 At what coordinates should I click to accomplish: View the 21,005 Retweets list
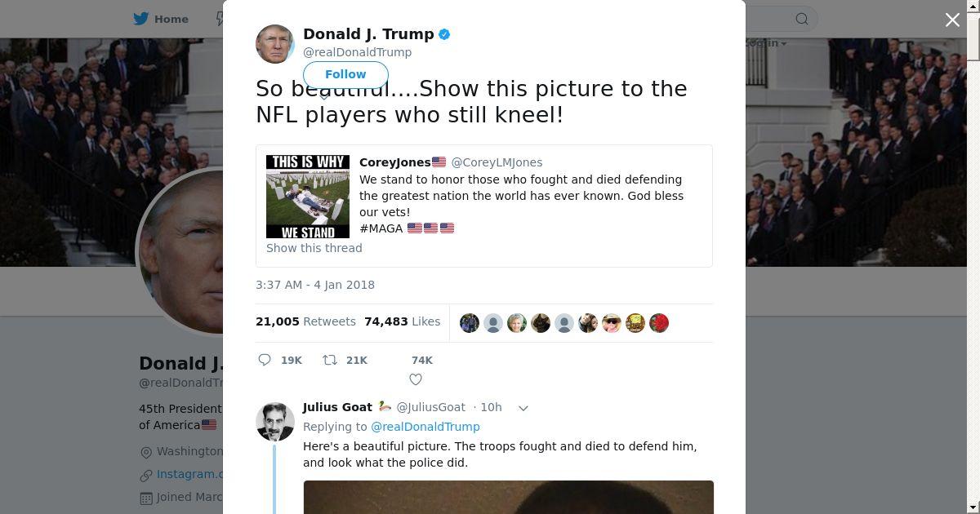305,321
